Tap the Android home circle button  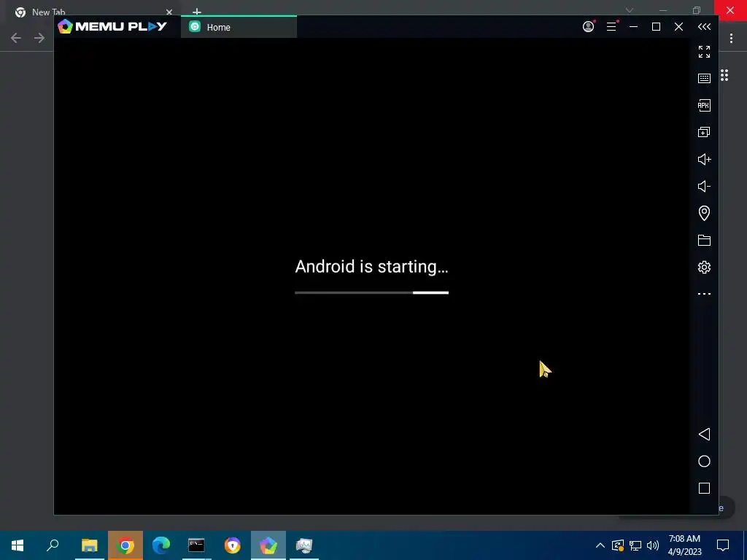pyautogui.click(x=704, y=462)
